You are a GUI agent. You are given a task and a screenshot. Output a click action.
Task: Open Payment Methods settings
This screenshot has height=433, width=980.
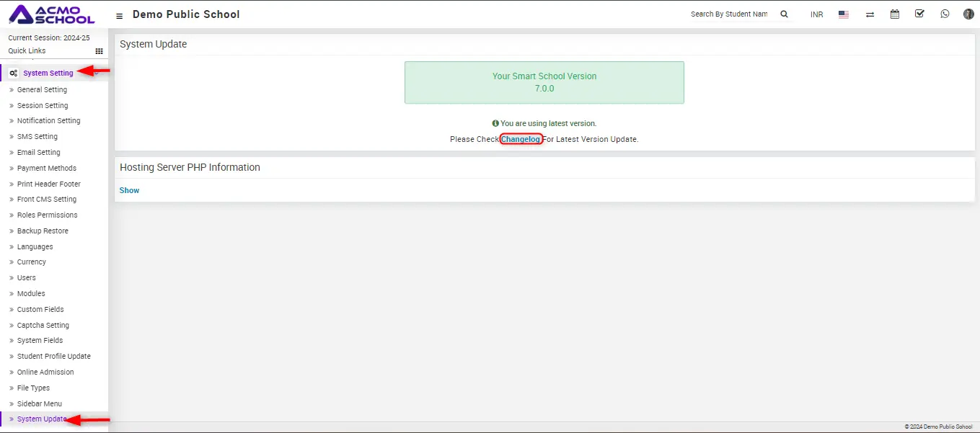(x=46, y=169)
